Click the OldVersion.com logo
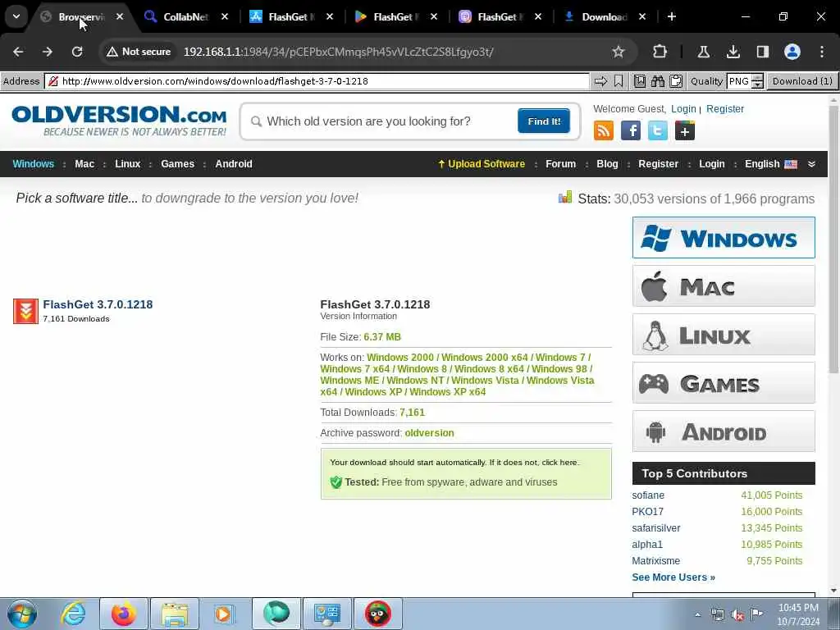This screenshot has height=630, width=840. pyautogui.click(x=119, y=121)
